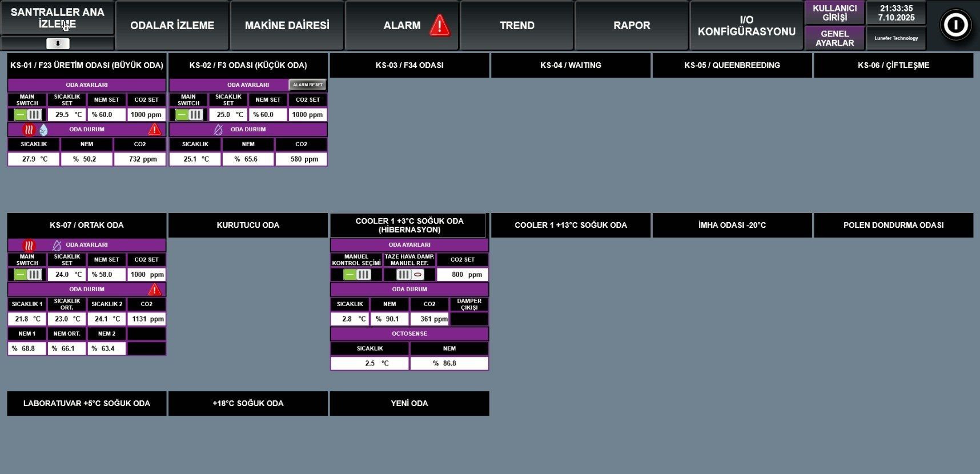The height and width of the screenshot is (474, 980).
Task: Click the KS-02 CO2 Set field
Action: click(308, 115)
